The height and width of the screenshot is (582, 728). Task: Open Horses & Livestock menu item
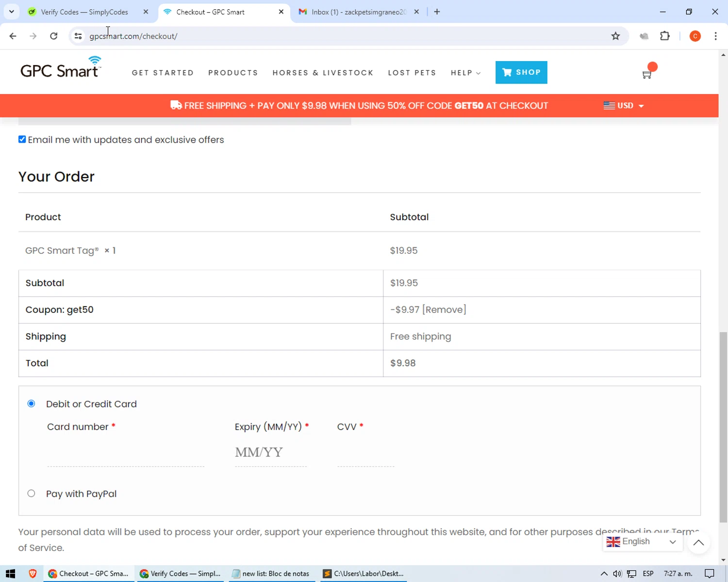(x=323, y=73)
